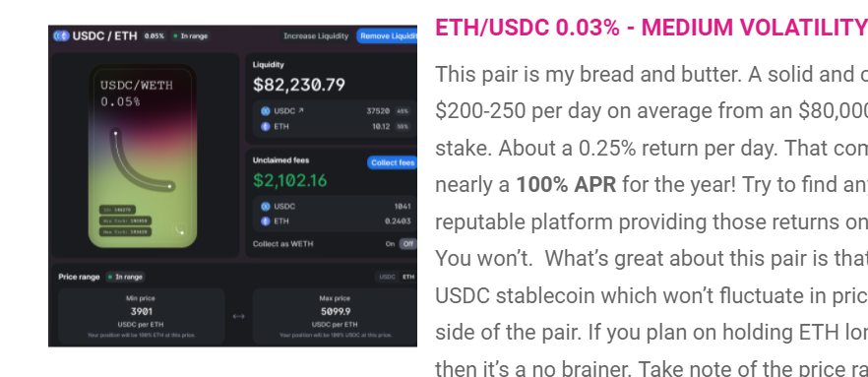868x377 pixels.
Task: Click the ETH/USDC 0.03% Medium Volatility heading
Action: point(651,28)
